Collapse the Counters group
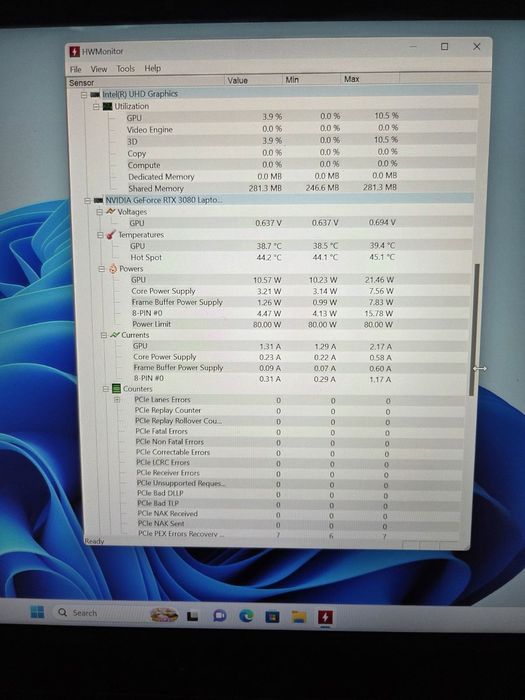This screenshot has height=700, width=525. click(105, 389)
